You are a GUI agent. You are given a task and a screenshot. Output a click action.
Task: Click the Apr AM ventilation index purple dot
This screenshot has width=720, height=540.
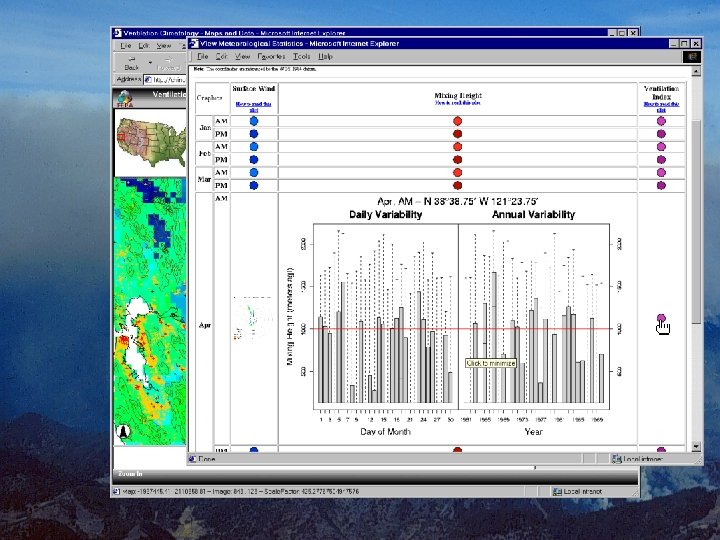(x=661, y=318)
